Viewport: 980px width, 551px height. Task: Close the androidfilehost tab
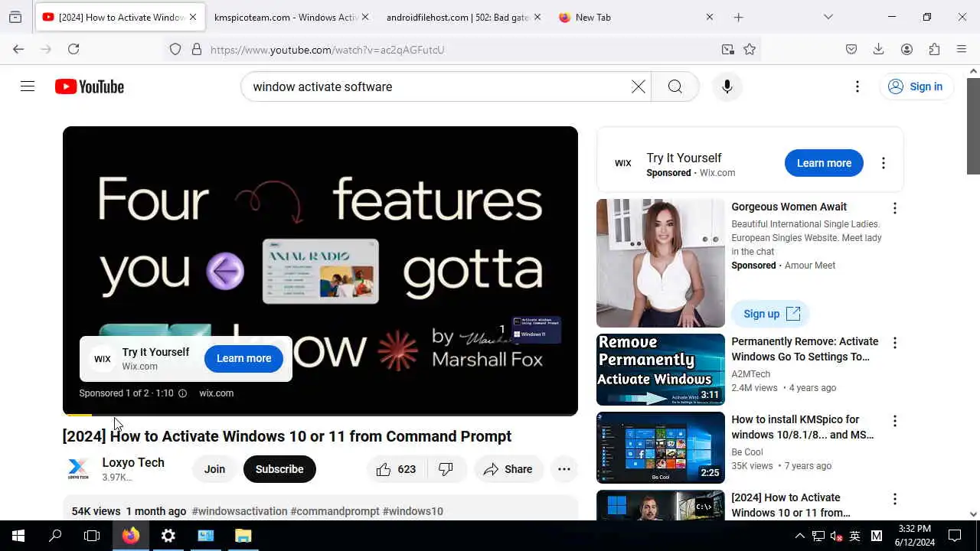(x=537, y=17)
